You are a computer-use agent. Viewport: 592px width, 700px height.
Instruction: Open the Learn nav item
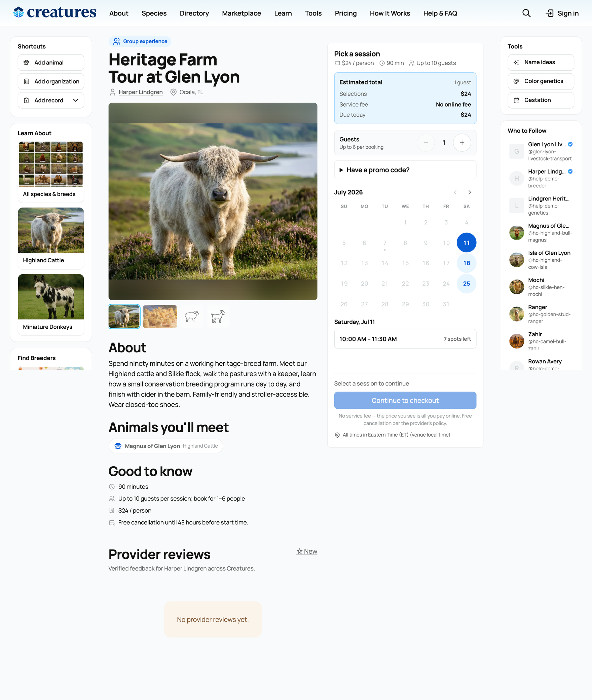tap(283, 13)
